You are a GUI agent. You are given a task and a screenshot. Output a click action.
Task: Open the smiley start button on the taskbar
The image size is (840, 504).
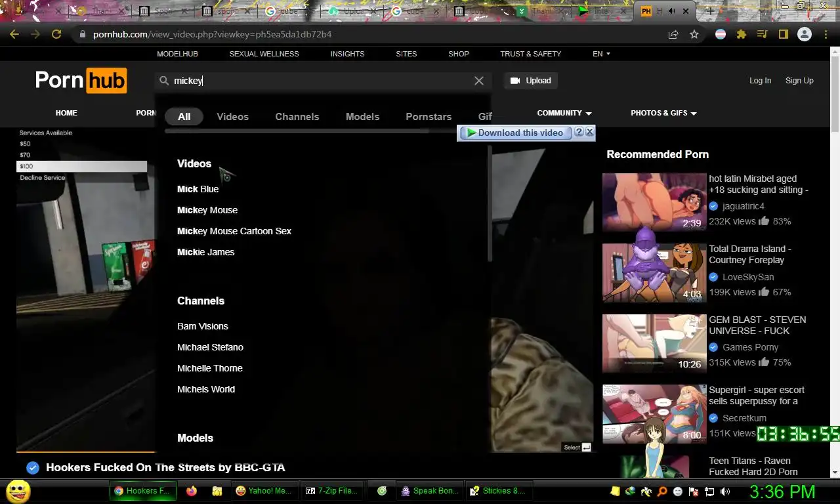(x=18, y=491)
